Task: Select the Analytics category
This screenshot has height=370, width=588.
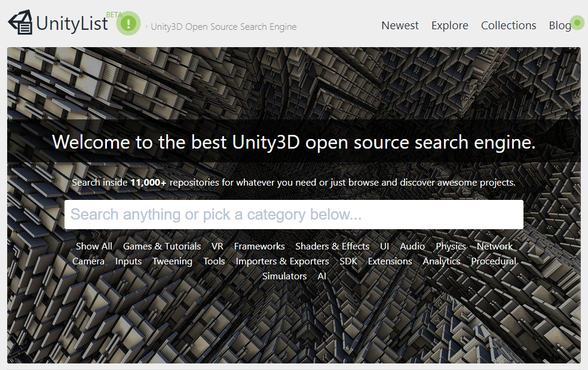Action: pos(442,261)
